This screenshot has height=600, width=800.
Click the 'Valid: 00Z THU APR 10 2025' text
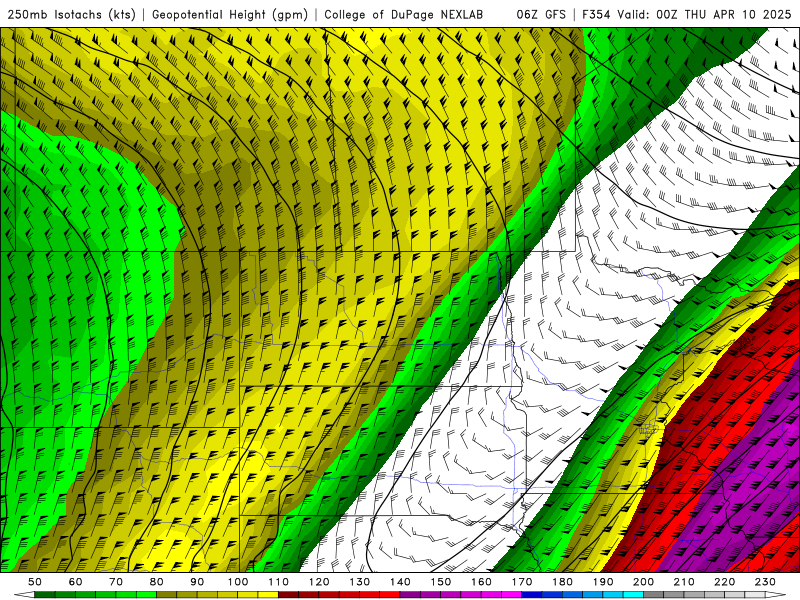[704, 15]
